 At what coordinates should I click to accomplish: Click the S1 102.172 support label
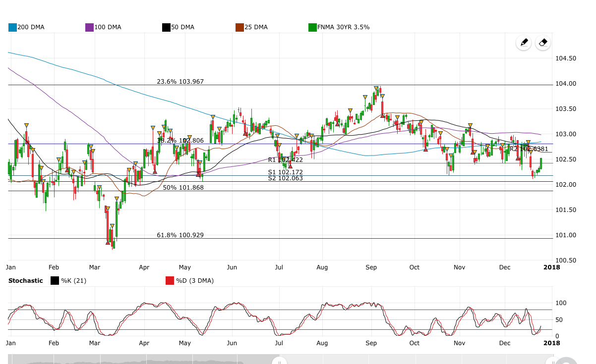(285, 172)
